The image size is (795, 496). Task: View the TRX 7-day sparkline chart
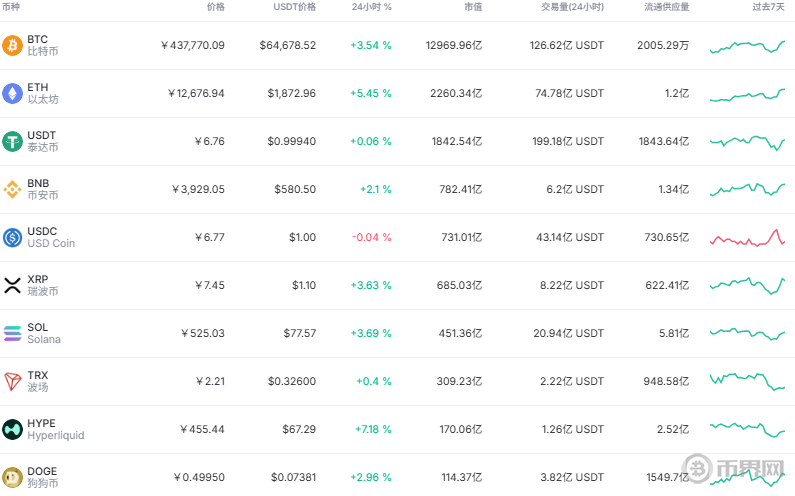(747, 381)
